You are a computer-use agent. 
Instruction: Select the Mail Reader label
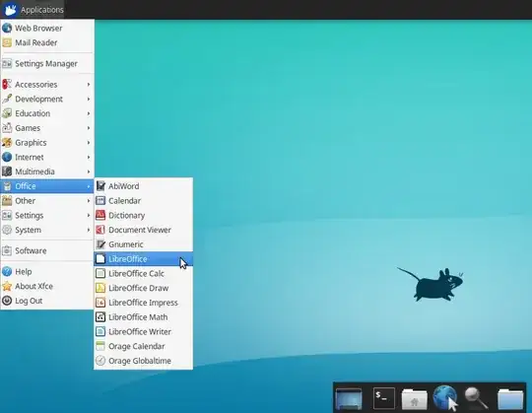[36, 42]
